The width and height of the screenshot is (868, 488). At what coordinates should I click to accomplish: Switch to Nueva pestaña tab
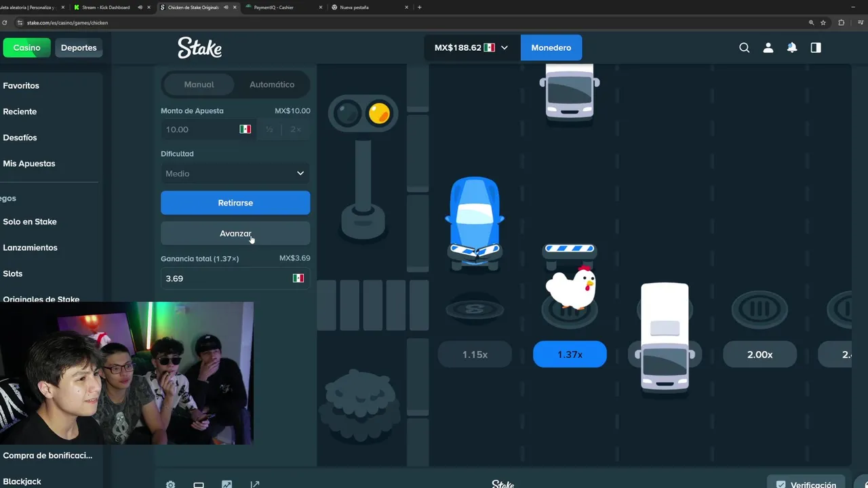tap(371, 7)
